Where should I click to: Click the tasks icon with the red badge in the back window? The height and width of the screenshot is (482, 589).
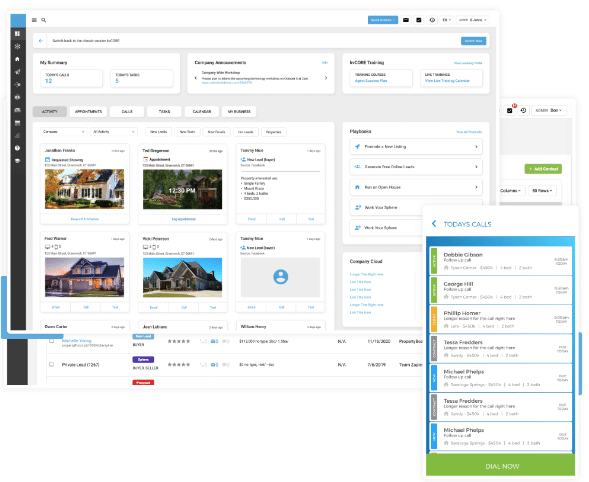click(x=510, y=110)
